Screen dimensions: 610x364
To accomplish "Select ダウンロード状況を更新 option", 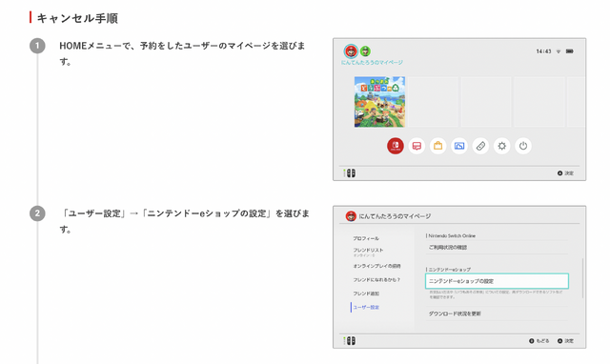I will pyautogui.click(x=497, y=313).
